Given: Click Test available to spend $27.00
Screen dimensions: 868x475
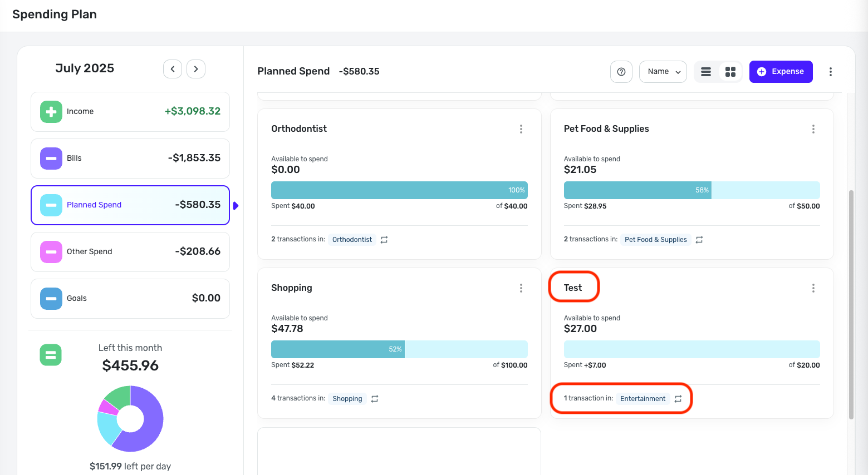Looking at the screenshot, I should [580, 329].
